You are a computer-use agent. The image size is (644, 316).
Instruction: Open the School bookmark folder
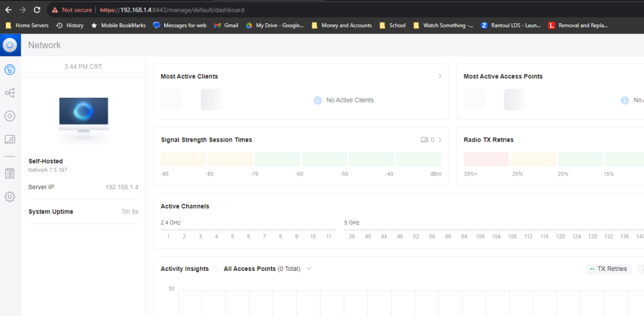393,26
